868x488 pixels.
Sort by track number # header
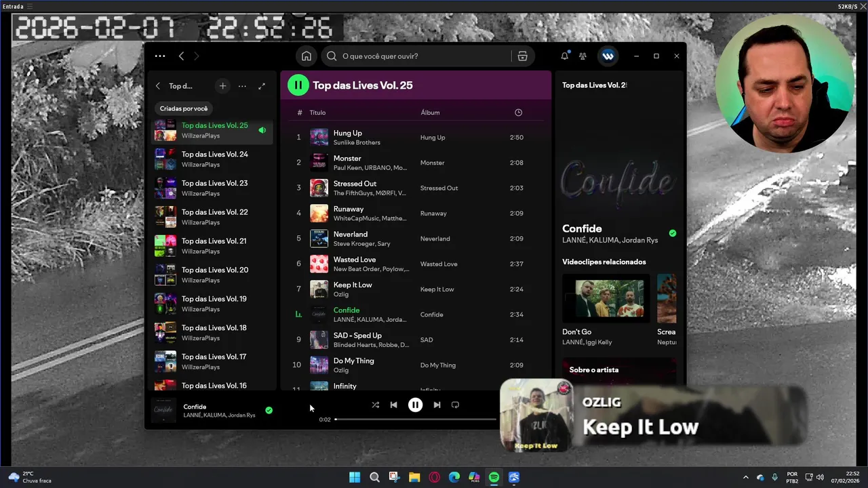pos(300,113)
